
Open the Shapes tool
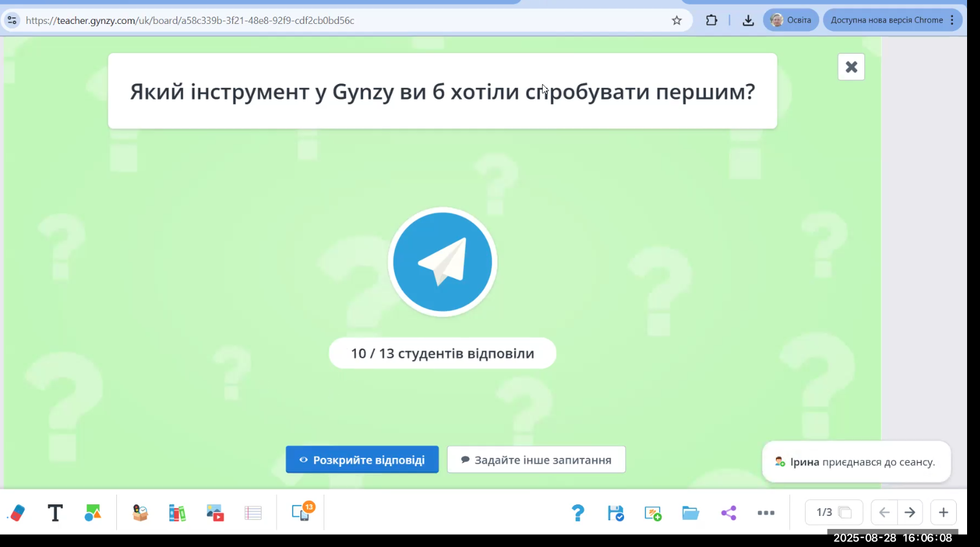point(93,513)
